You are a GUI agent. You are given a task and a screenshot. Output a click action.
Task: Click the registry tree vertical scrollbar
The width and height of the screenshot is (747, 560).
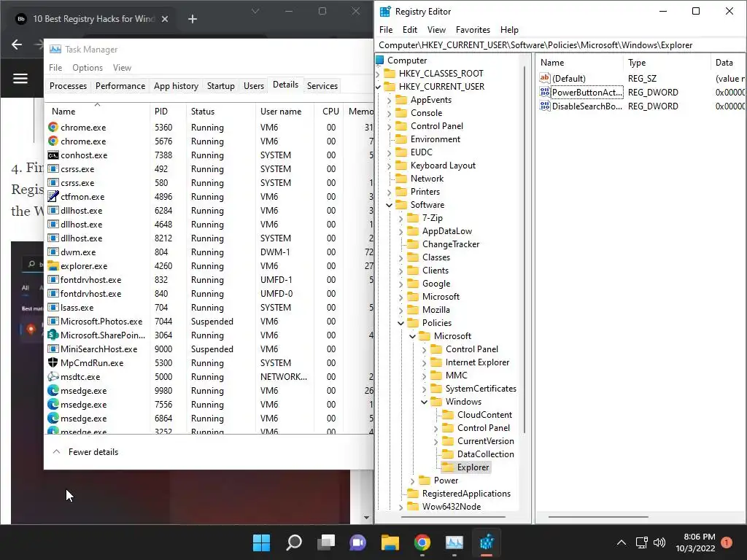(525, 249)
